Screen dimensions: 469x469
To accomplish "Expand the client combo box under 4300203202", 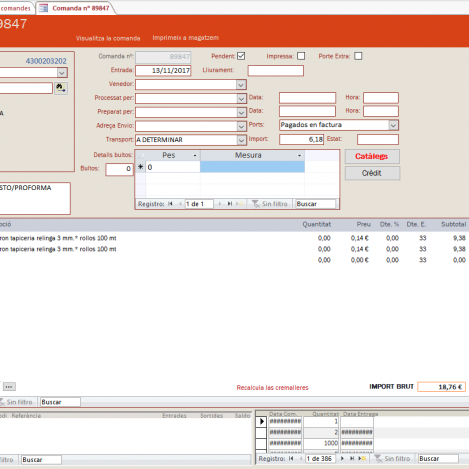I will (62, 72).
